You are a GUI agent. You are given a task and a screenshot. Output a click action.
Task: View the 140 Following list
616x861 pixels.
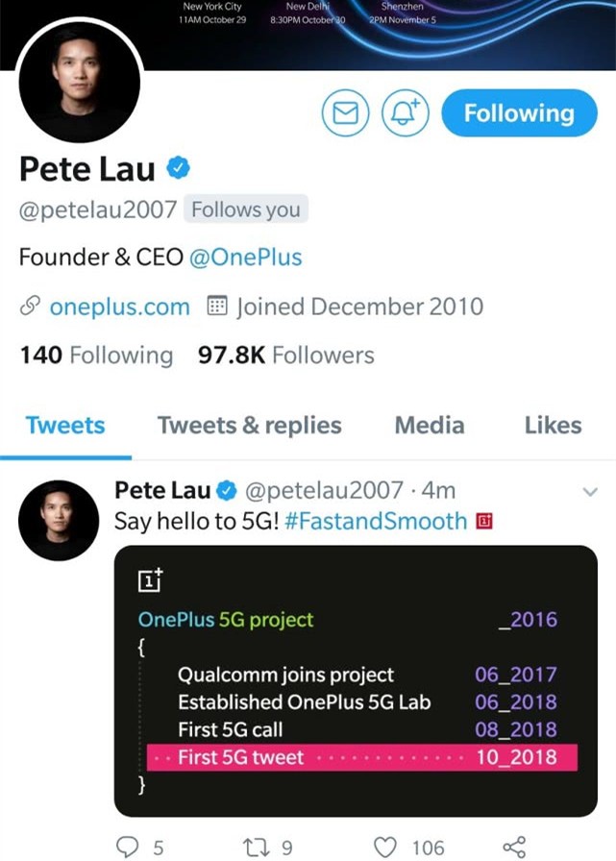[x=96, y=356]
